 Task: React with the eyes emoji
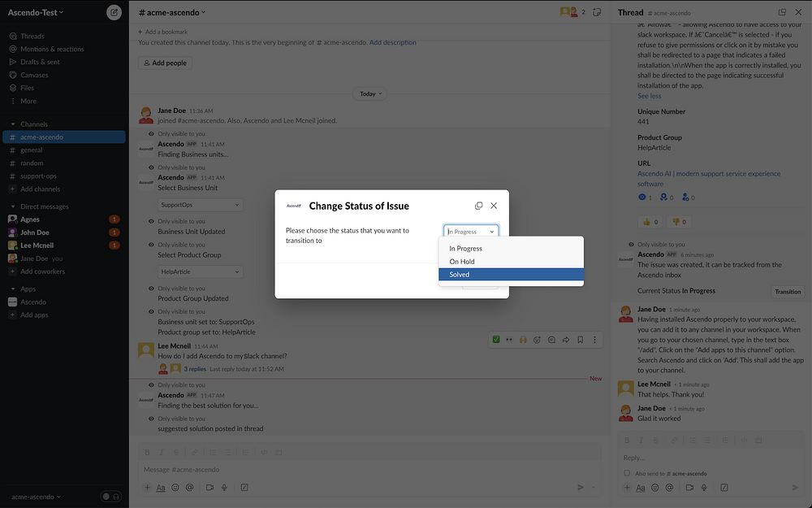(509, 340)
